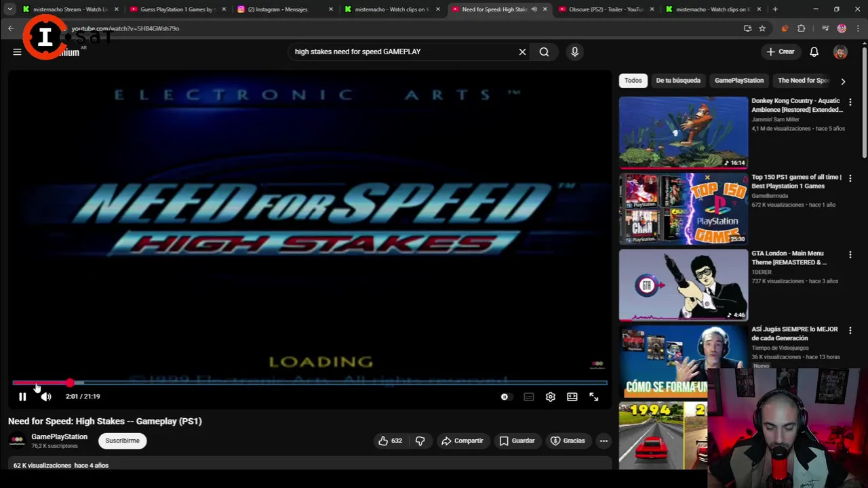Bookmark the page with the star icon
The image size is (868, 488).
(x=762, y=28)
